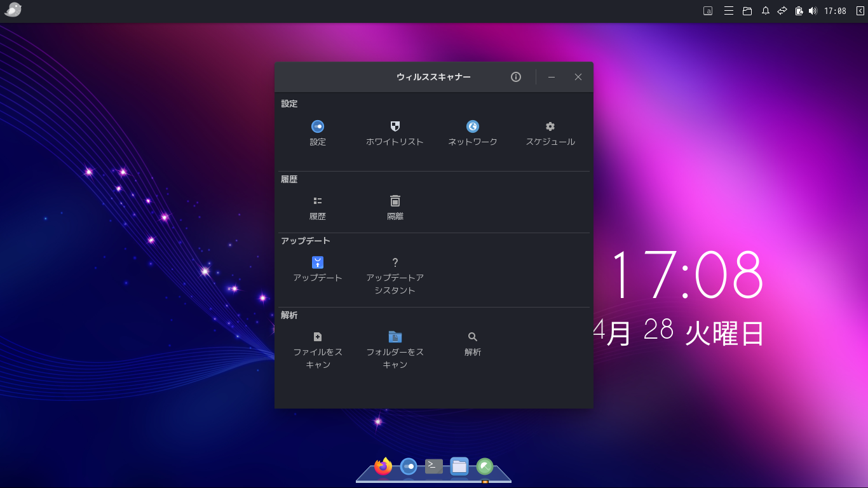This screenshot has height=488, width=868.
Task: Minimize the ウィルススキャナー window
Action: (552, 77)
